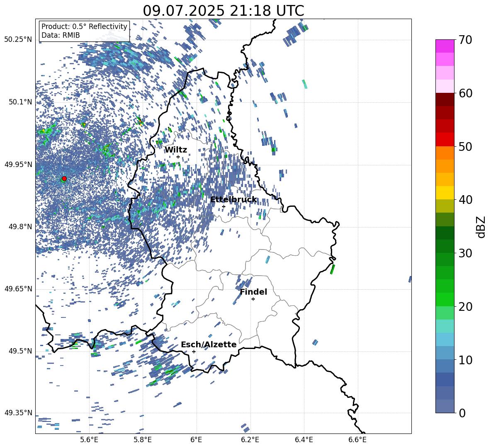491x448 pixels.
Task: Click the Wiltz city label
Action: [176, 150]
